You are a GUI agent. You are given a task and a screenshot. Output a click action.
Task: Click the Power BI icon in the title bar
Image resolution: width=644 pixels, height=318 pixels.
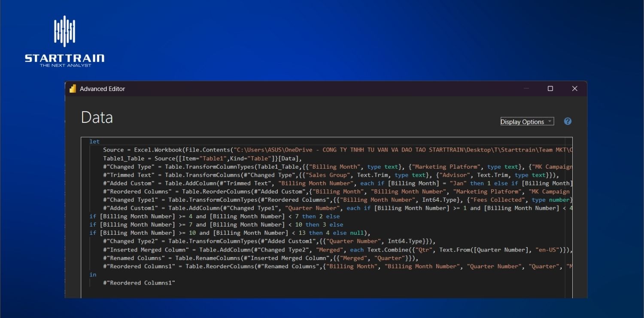[x=73, y=88]
